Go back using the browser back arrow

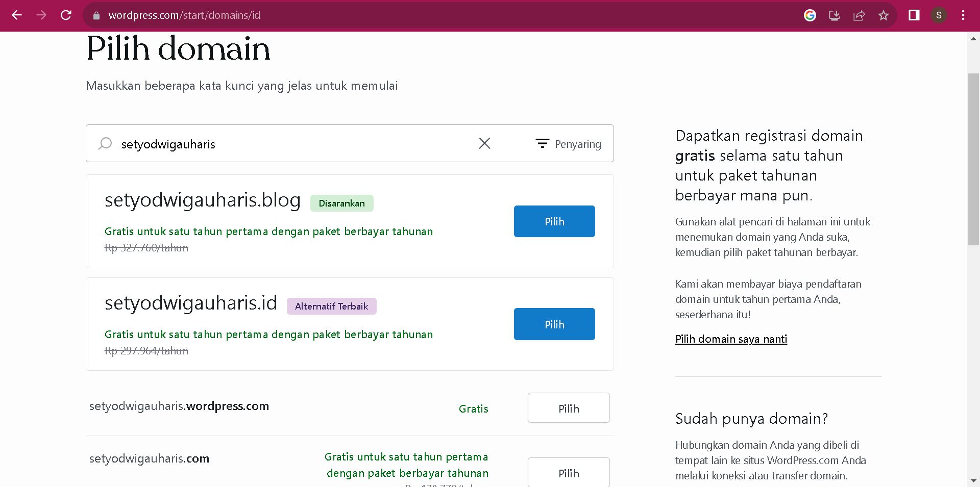coord(17,15)
